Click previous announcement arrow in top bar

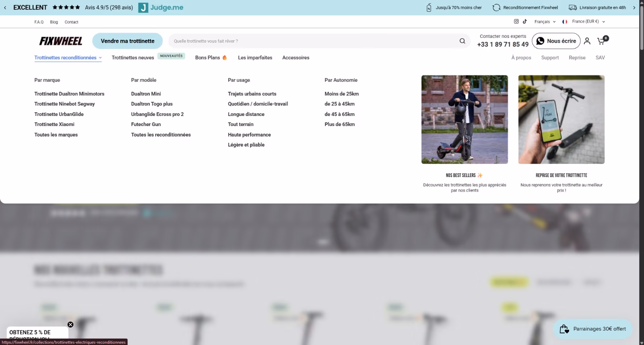tap(5, 8)
